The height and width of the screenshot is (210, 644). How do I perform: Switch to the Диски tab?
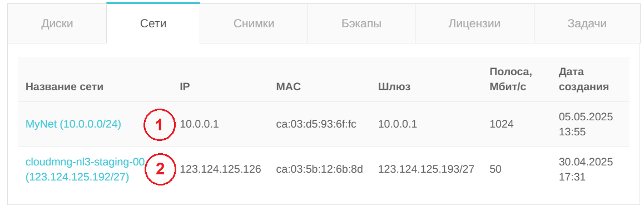click(57, 23)
